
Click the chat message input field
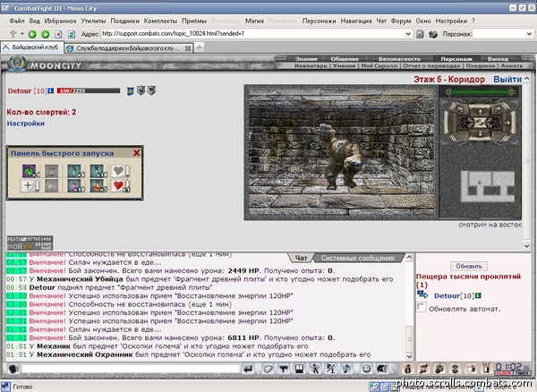pyautogui.click(x=131, y=369)
